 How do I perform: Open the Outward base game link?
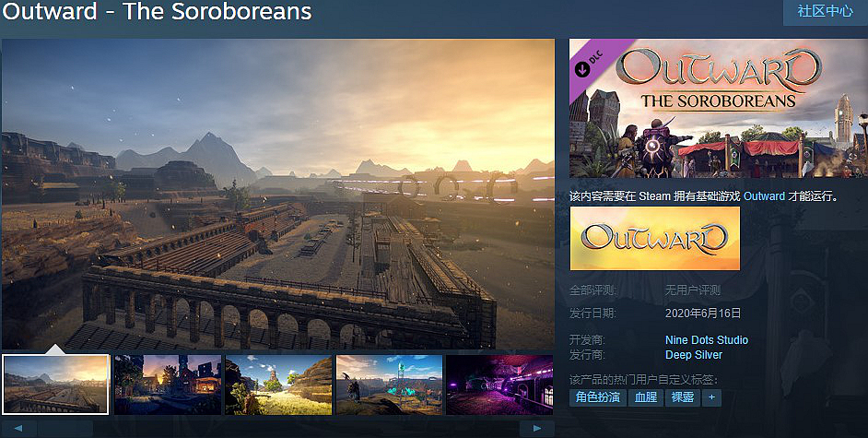pos(764,196)
